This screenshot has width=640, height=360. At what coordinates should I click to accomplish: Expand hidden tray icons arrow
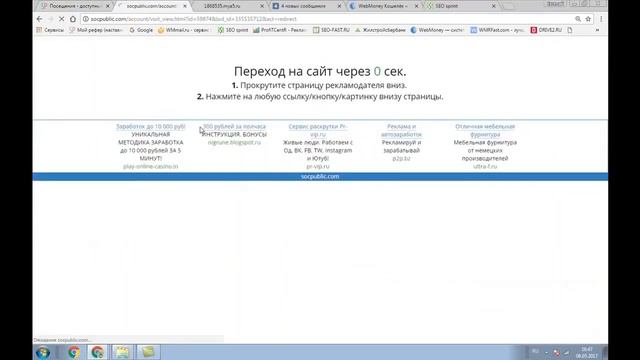coord(547,352)
